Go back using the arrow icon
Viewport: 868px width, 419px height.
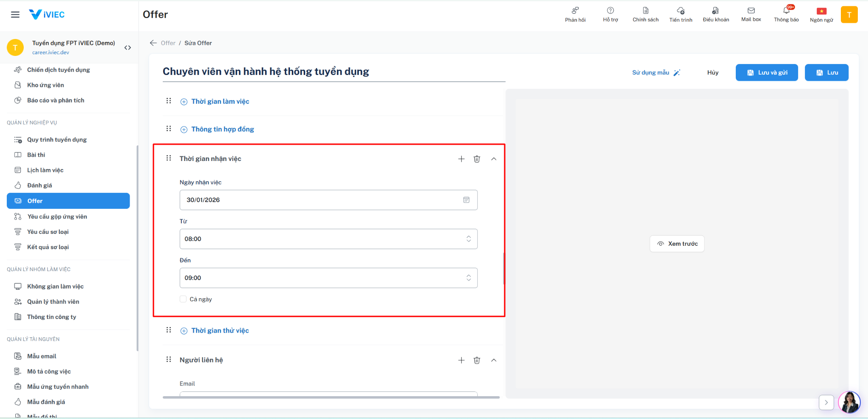[x=153, y=43]
